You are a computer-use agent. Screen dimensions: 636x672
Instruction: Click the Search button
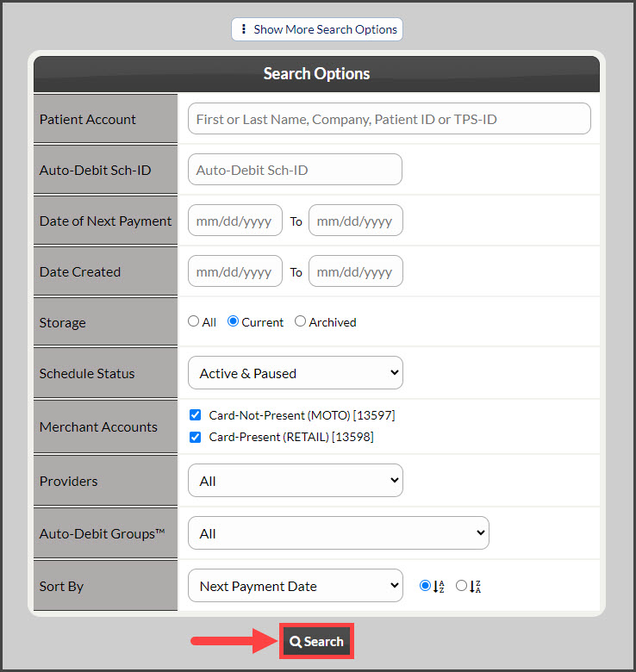click(316, 641)
